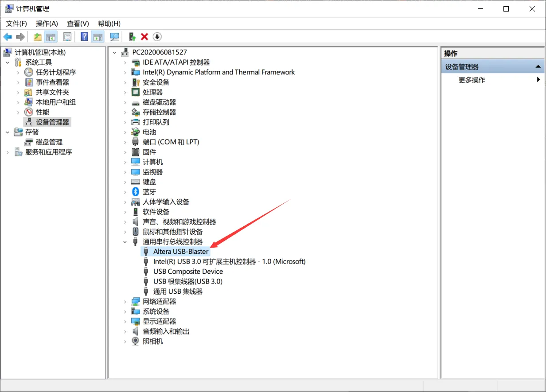Select the 固件 category

pyautogui.click(x=149, y=152)
